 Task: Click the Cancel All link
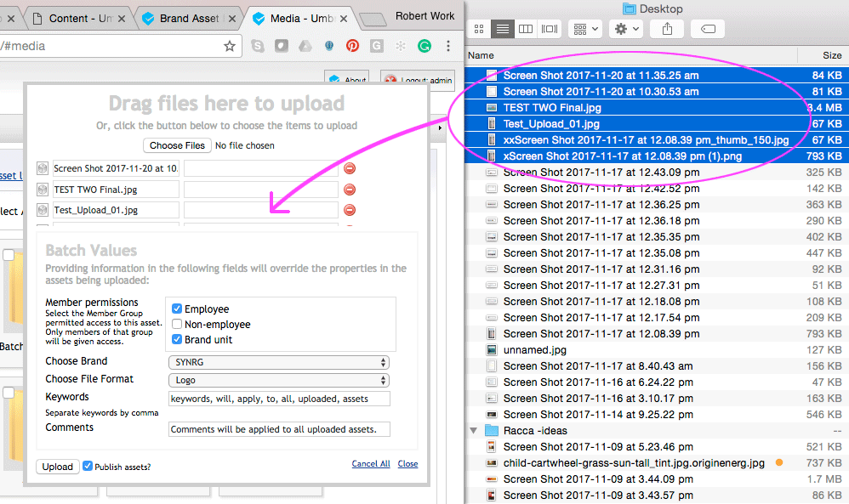click(x=371, y=464)
